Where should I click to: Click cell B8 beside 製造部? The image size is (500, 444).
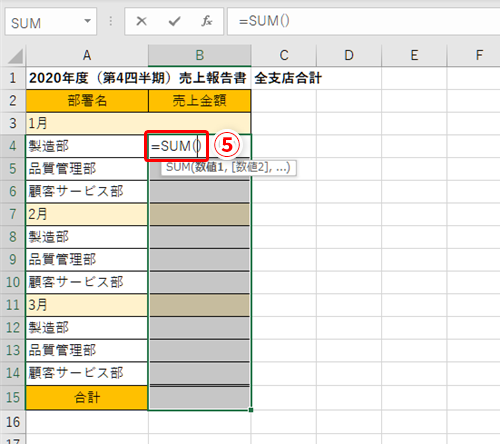coord(199,237)
